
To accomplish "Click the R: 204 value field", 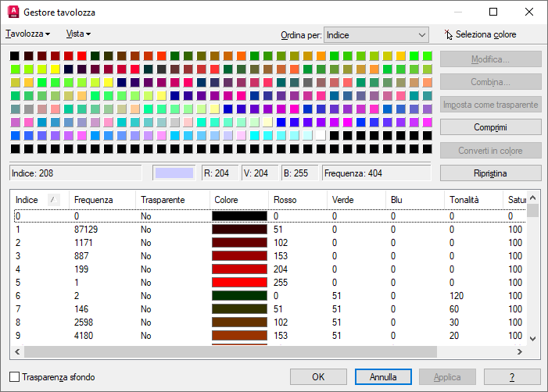I will coord(220,173).
